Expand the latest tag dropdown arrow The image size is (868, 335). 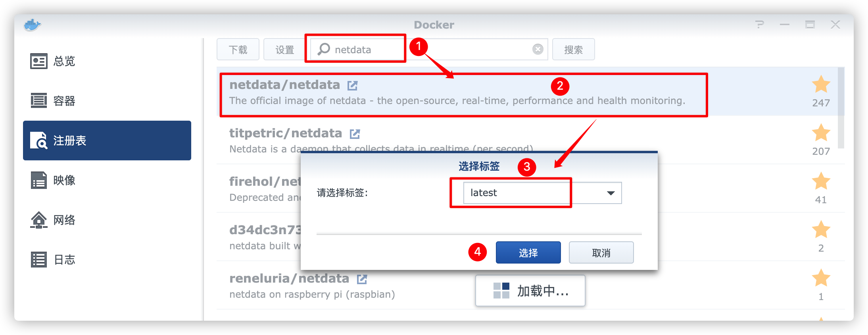click(x=611, y=193)
